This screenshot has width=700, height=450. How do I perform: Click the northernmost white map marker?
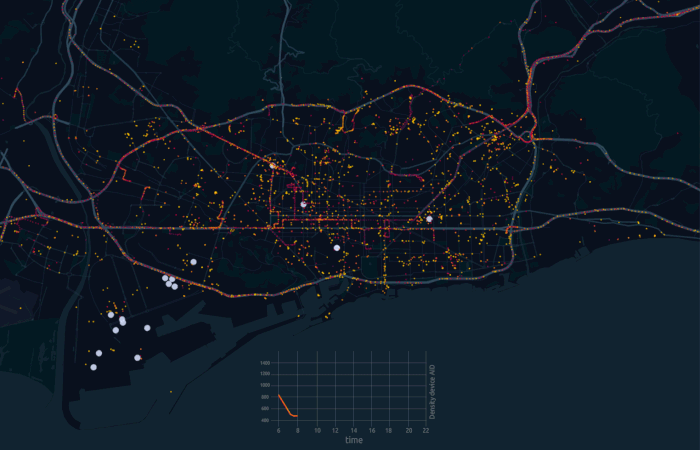pos(272,166)
